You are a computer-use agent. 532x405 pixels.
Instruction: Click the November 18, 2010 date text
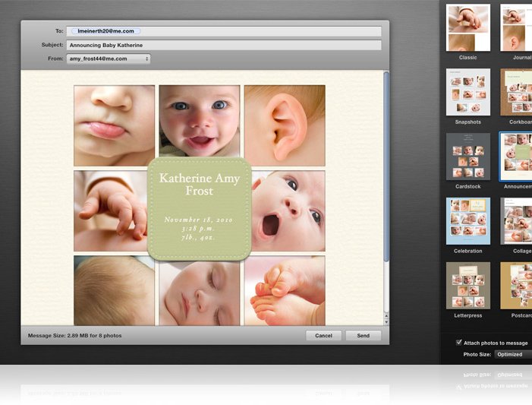pyautogui.click(x=199, y=220)
